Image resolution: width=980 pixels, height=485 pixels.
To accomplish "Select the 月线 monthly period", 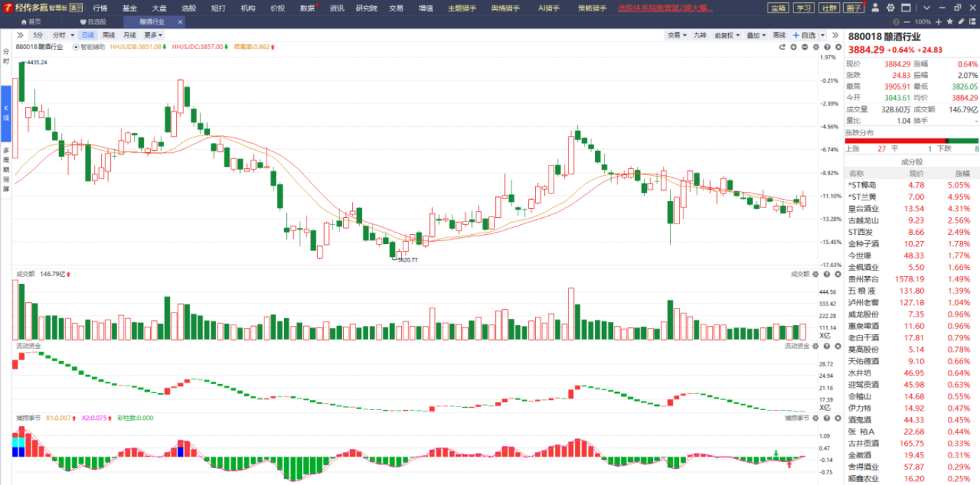I will coord(130,35).
